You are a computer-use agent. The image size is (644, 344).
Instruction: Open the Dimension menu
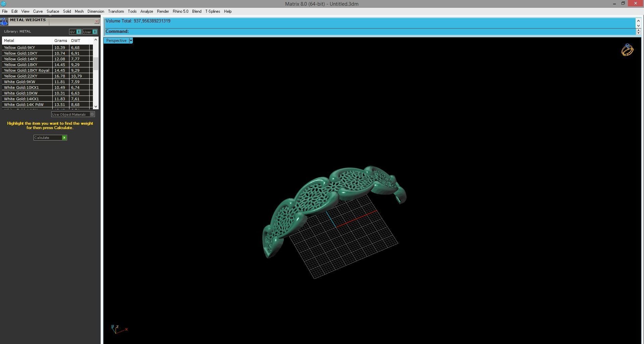coord(96,11)
